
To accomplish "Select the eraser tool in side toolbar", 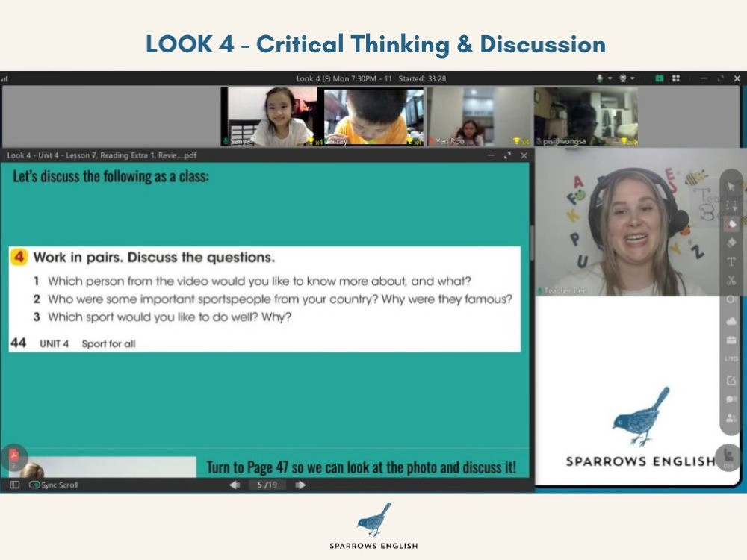I will [731, 242].
